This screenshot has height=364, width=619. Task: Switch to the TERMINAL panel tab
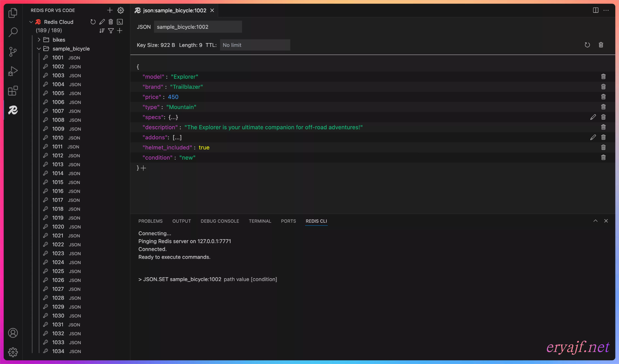260,221
